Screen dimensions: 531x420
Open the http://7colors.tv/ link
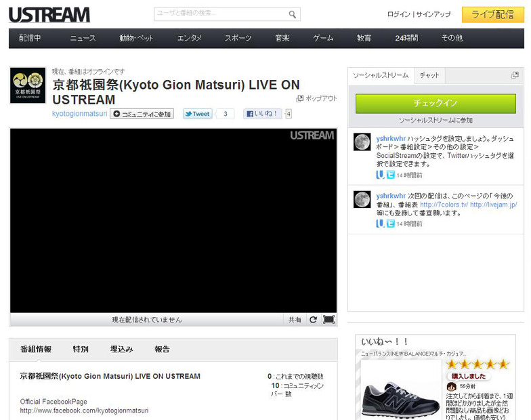[x=444, y=205]
